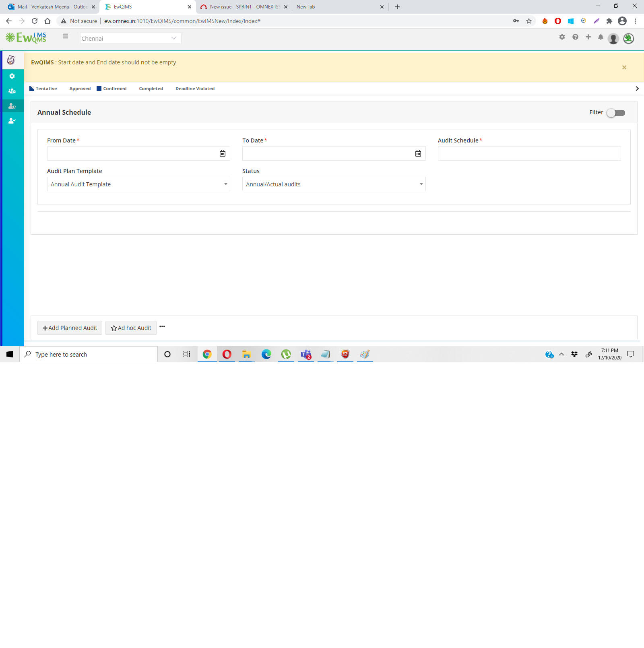Toggle the Filter switch

pos(616,113)
